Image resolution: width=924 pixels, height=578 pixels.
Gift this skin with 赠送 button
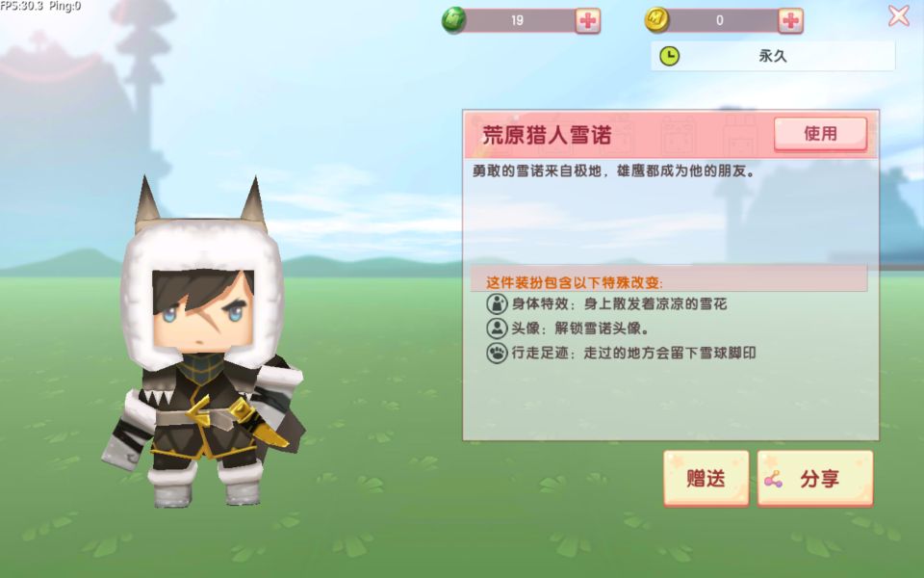(706, 479)
